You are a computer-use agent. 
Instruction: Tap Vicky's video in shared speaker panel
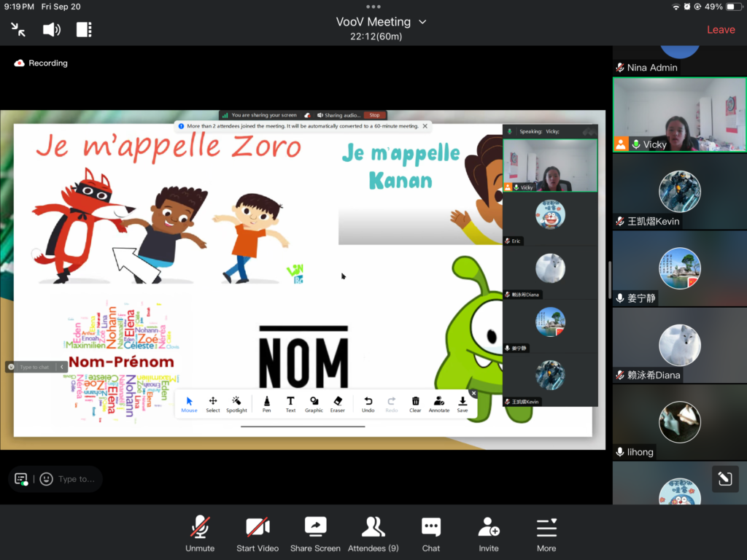[550, 166]
